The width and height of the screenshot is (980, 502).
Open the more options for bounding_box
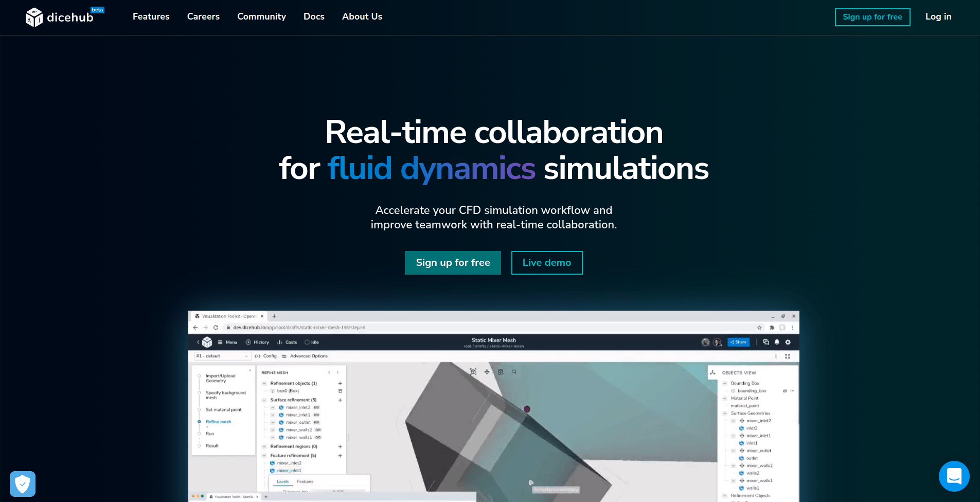coord(792,391)
